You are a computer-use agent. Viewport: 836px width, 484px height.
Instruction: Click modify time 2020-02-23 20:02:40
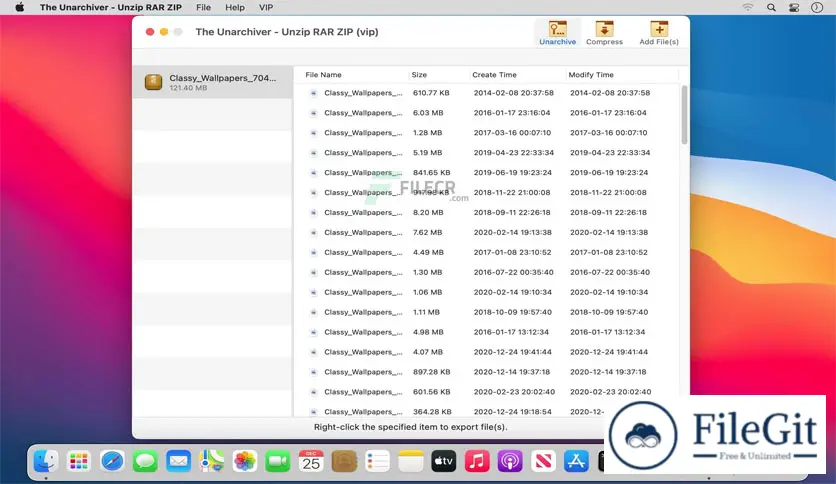[610, 392]
